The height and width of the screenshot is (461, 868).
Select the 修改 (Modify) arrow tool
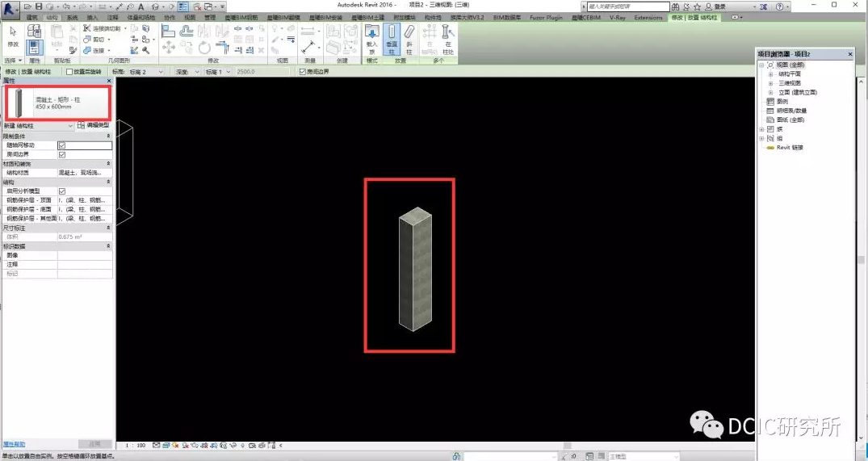[13, 36]
